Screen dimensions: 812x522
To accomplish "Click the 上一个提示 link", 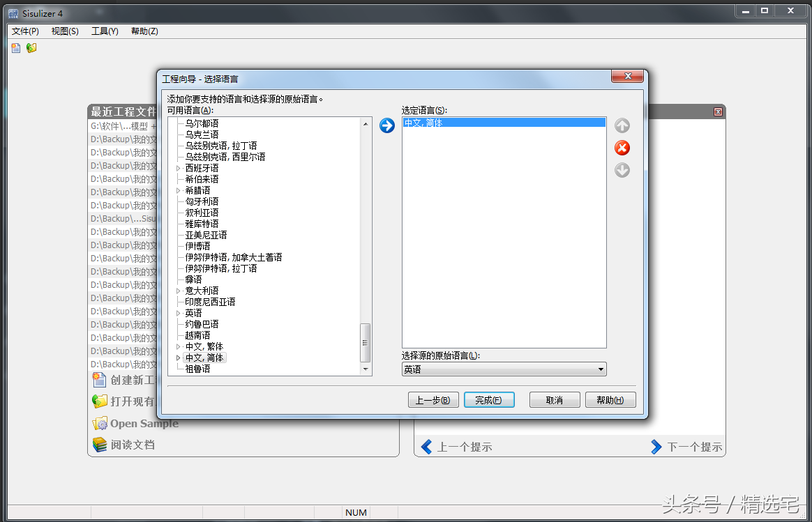I will tap(465, 447).
